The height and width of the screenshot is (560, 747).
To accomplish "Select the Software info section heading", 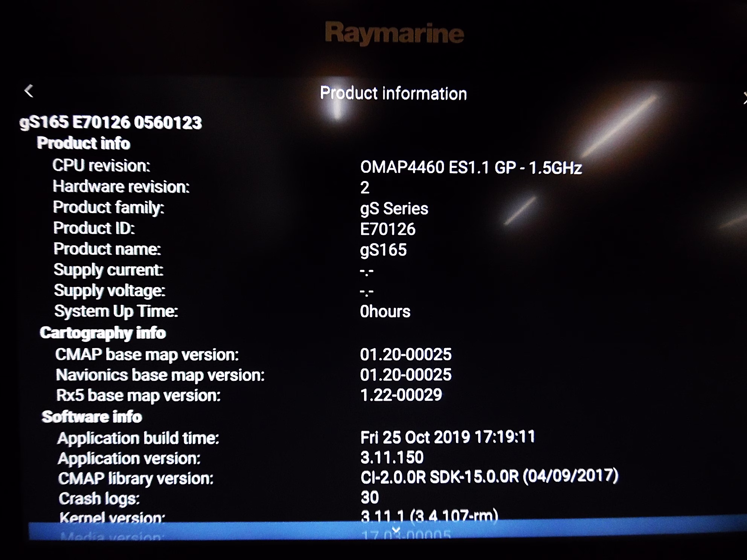I will (92, 417).
